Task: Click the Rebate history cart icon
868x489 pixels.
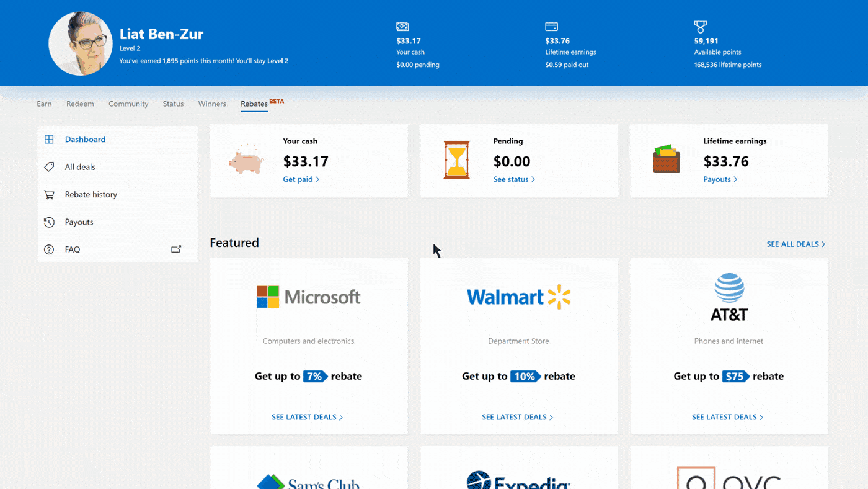Action: [49, 194]
